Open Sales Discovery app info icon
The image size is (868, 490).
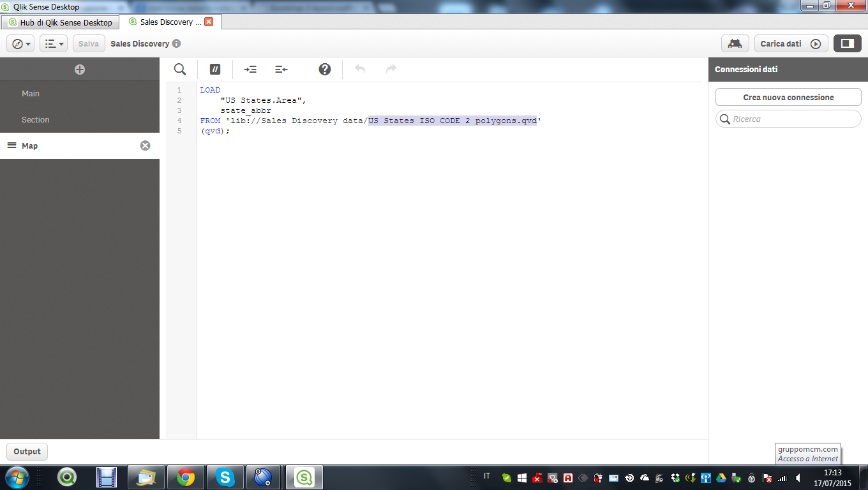coord(176,44)
